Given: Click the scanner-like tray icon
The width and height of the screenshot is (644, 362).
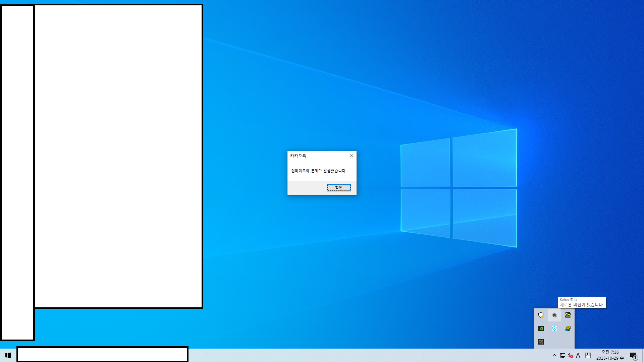Looking at the screenshot, I should click(568, 315).
